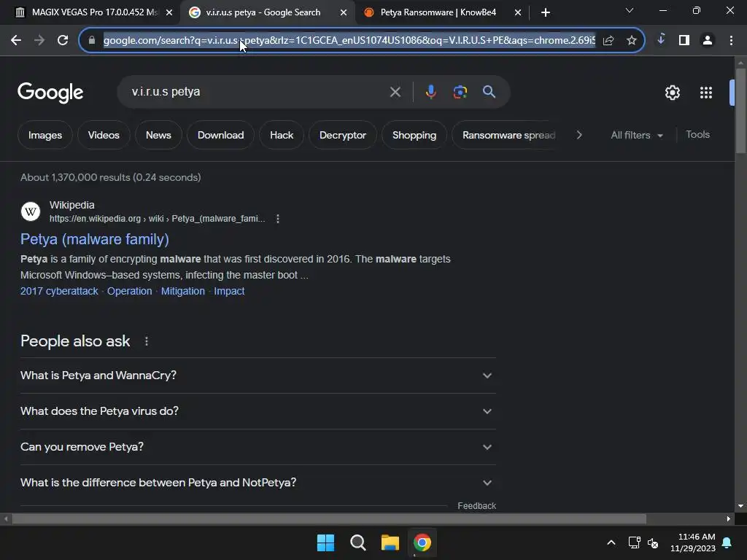Click the Feedback link
The width and height of the screenshot is (747, 560).
click(476, 506)
